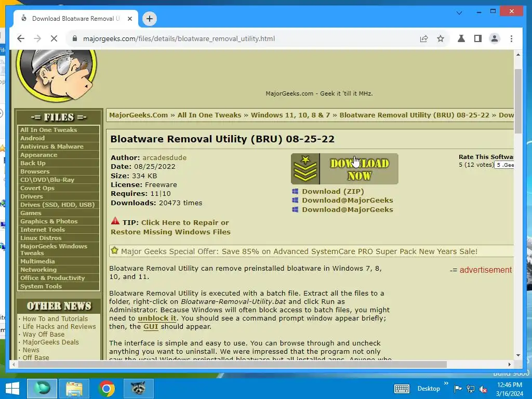Click the forward navigation arrow
The height and width of the screenshot is (399, 532).
37,38
